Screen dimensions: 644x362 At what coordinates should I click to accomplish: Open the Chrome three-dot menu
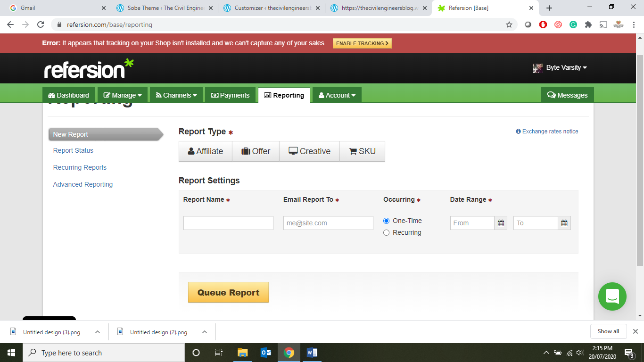pyautogui.click(x=634, y=25)
